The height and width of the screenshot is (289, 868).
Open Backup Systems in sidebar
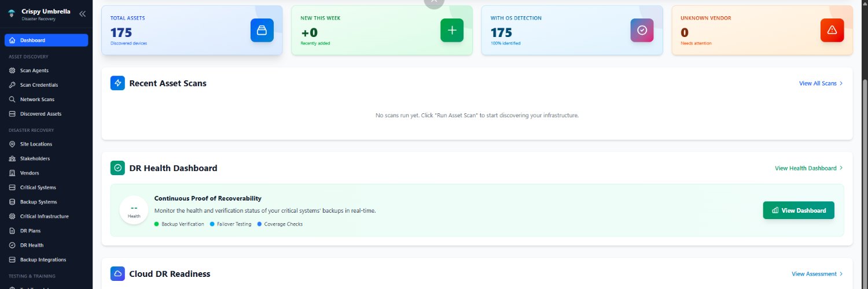(46, 202)
